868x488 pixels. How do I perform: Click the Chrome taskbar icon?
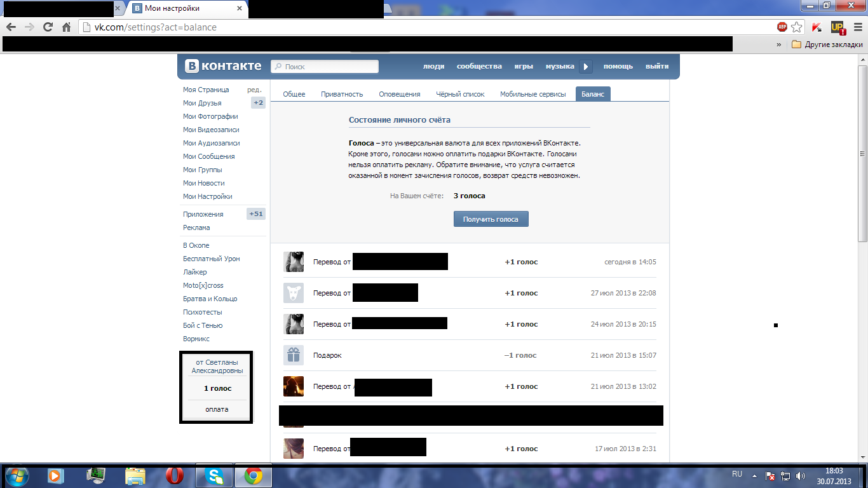click(254, 475)
